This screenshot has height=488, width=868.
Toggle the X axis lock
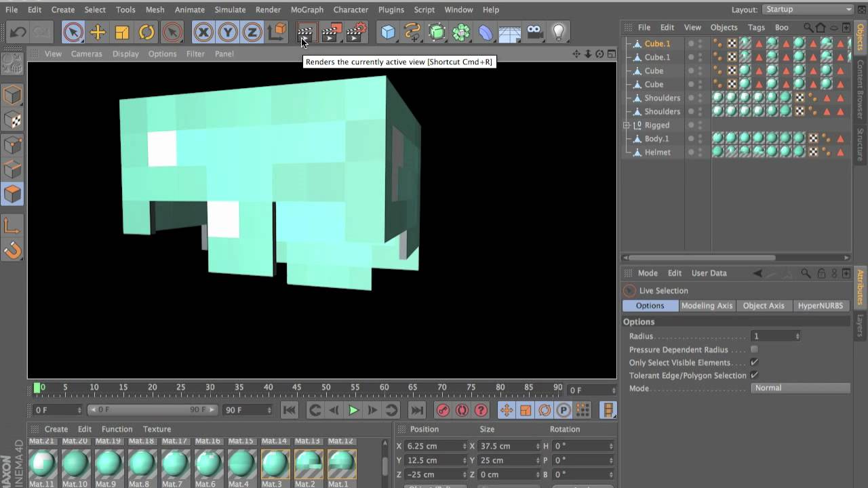tap(203, 32)
